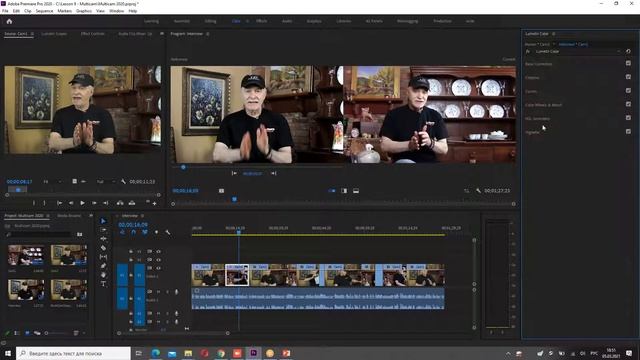640x360 pixels.
Task: Open the Interview sequence panel menu
Action: point(142,216)
